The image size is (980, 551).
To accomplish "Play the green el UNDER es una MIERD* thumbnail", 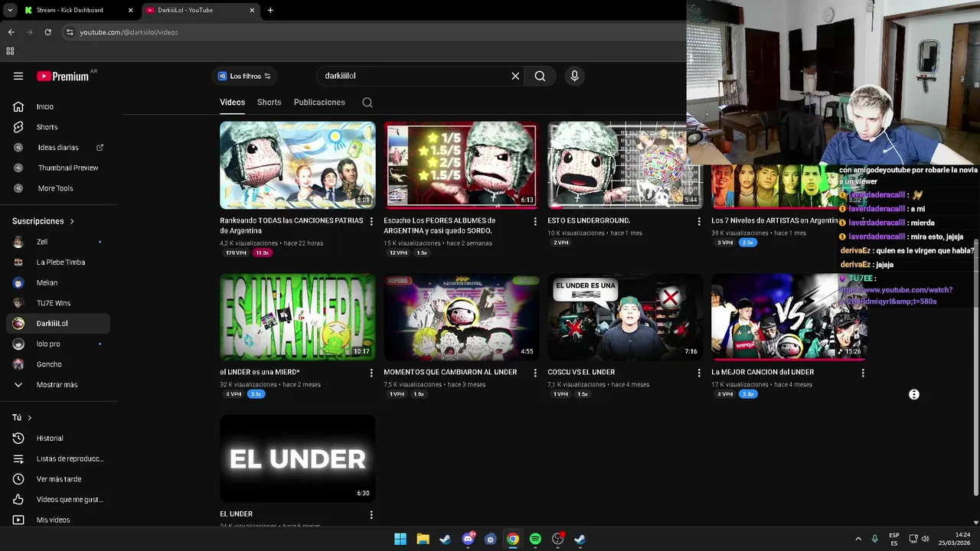I will (298, 317).
